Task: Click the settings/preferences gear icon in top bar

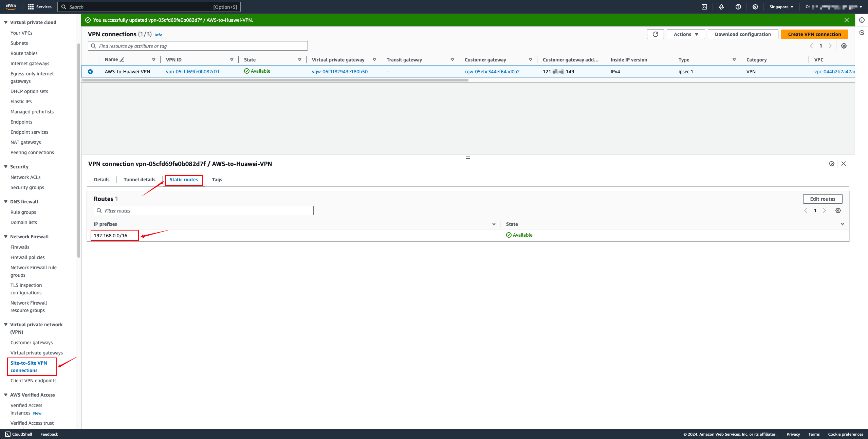Action: (756, 7)
